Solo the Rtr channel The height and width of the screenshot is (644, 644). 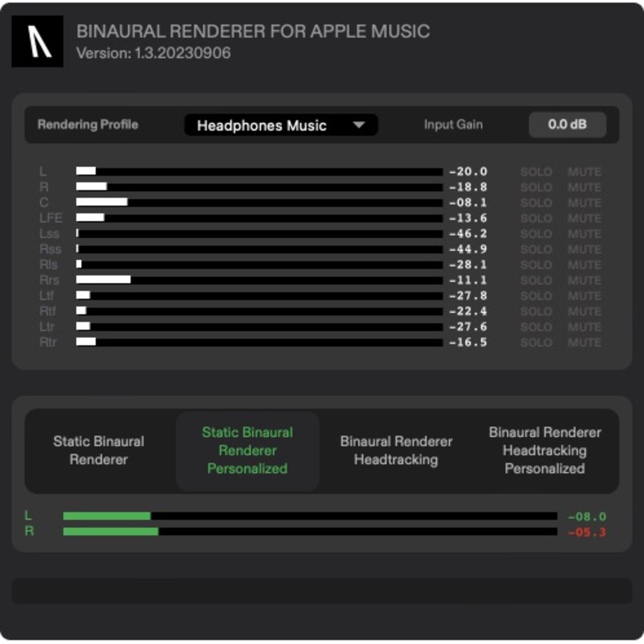click(x=536, y=343)
